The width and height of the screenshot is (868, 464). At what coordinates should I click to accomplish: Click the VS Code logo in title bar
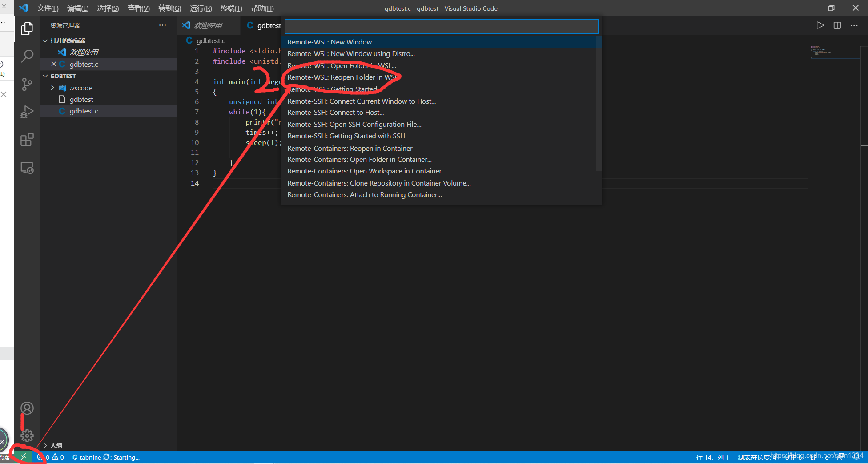[24, 8]
